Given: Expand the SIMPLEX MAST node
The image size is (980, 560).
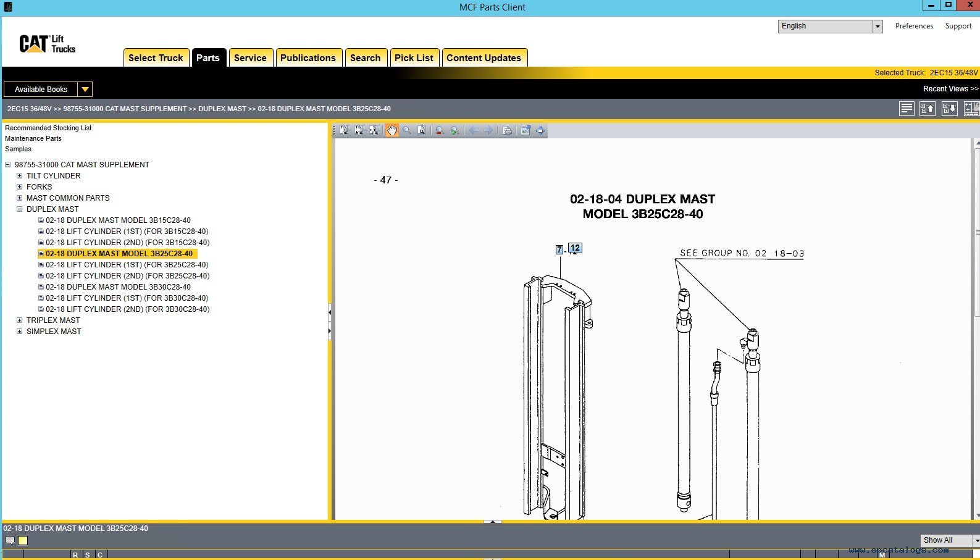Looking at the screenshot, I should 19,332.
